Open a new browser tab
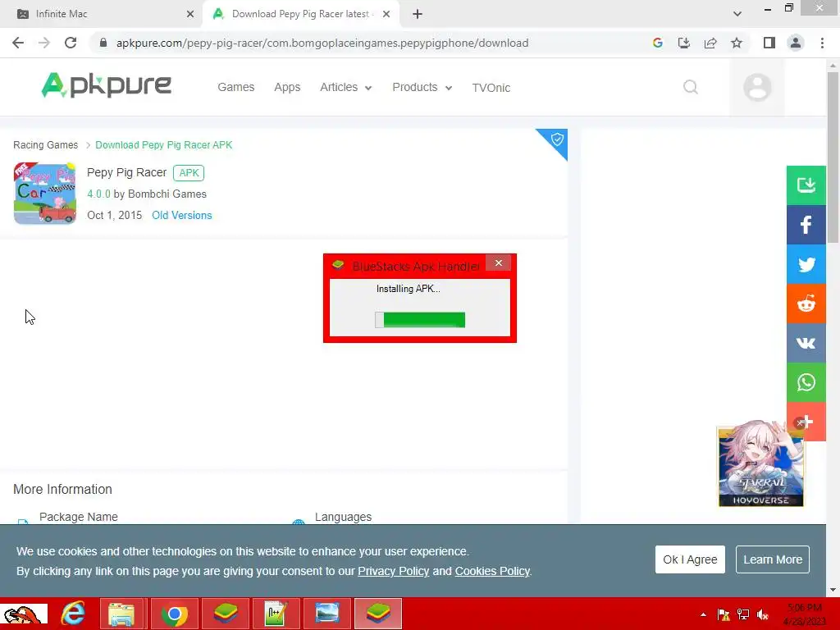 click(x=418, y=15)
